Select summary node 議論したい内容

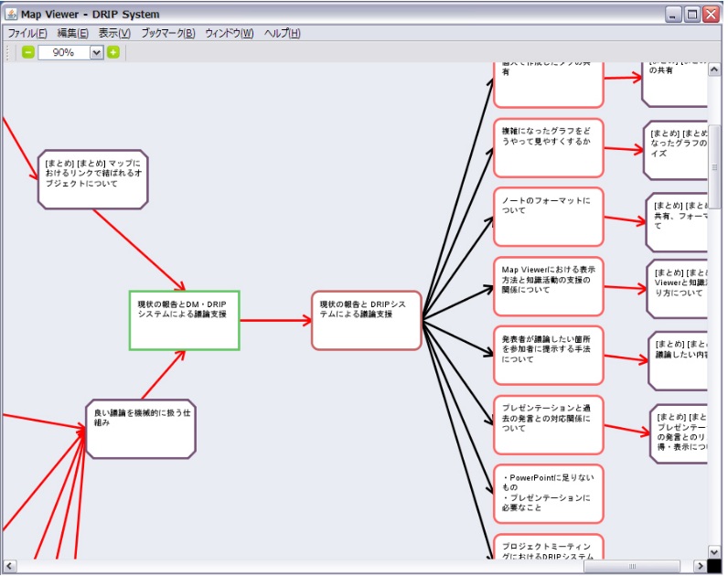pos(678,361)
